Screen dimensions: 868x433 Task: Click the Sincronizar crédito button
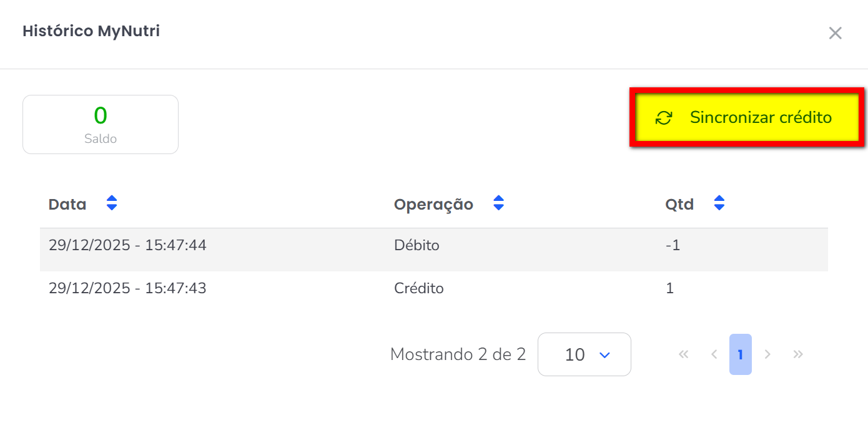747,118
